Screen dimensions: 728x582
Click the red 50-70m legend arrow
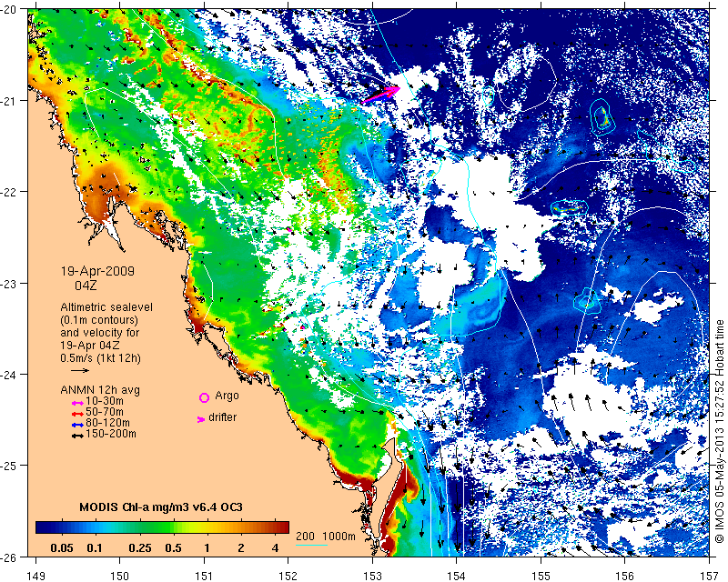tap(77, 414)
